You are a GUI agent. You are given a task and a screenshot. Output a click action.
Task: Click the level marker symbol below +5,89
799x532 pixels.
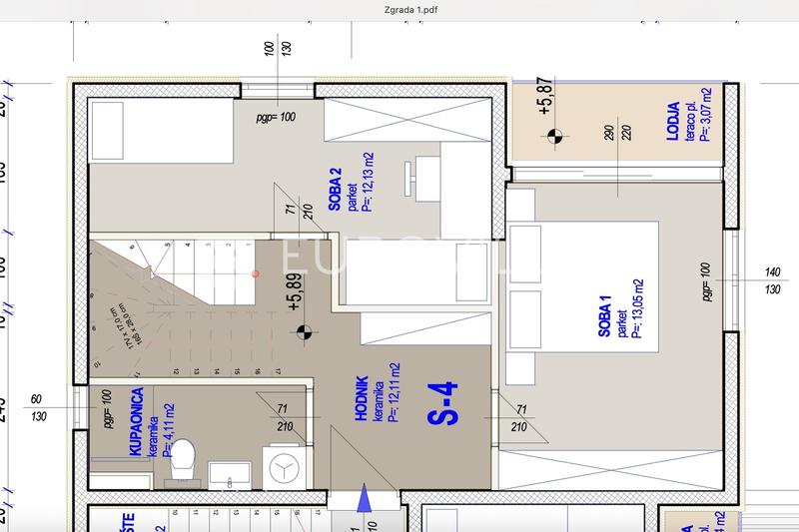tap(305, 333)
